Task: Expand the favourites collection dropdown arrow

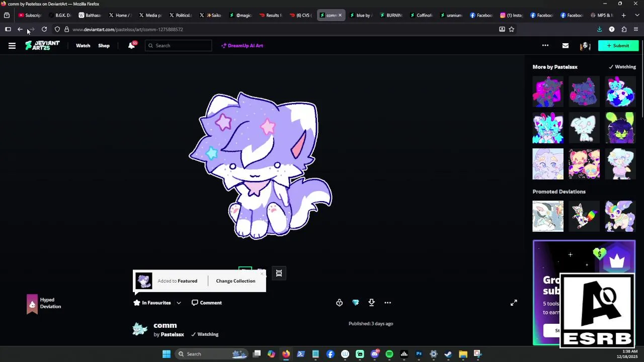Action: [x=179, y=303]
